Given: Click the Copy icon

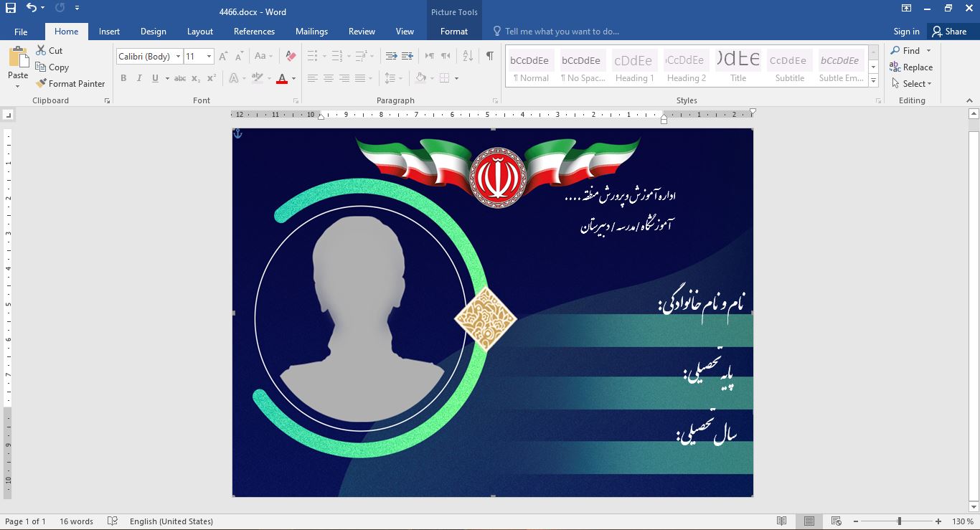Looking at the screenshot, I should [x=41, y=67].
